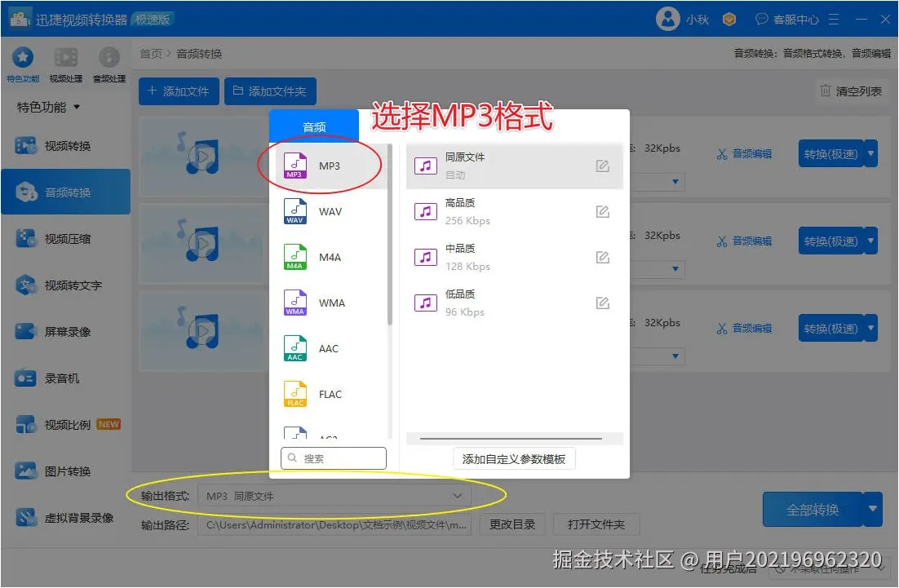Viewport: 899px width, 588px height.
Task: Open the second file's format dropdown arrow
Action: [675, 269]
